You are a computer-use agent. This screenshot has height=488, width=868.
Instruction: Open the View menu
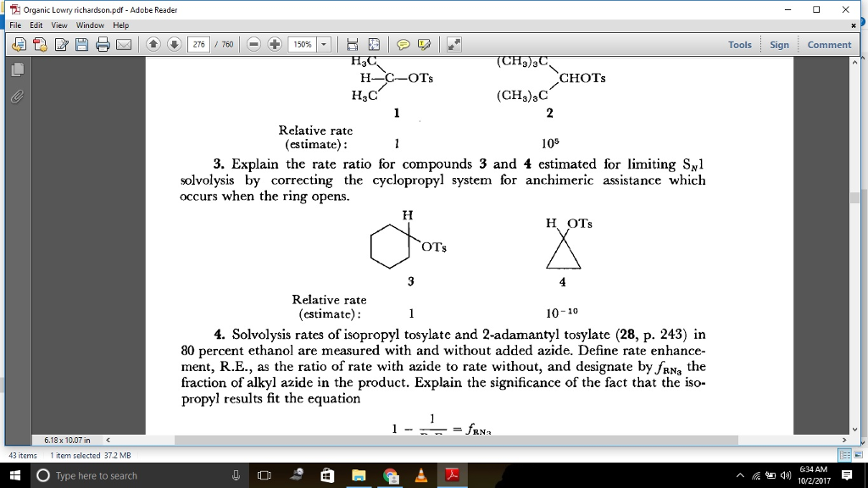[57, 25]
